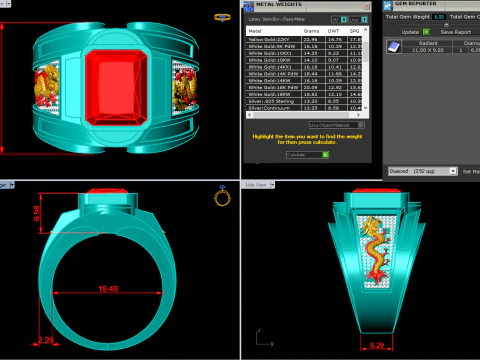Click the right arrow of horizontal table scrollbar
Image resolution: width=480 pixels, height=360 pixels.
(358, 115)
